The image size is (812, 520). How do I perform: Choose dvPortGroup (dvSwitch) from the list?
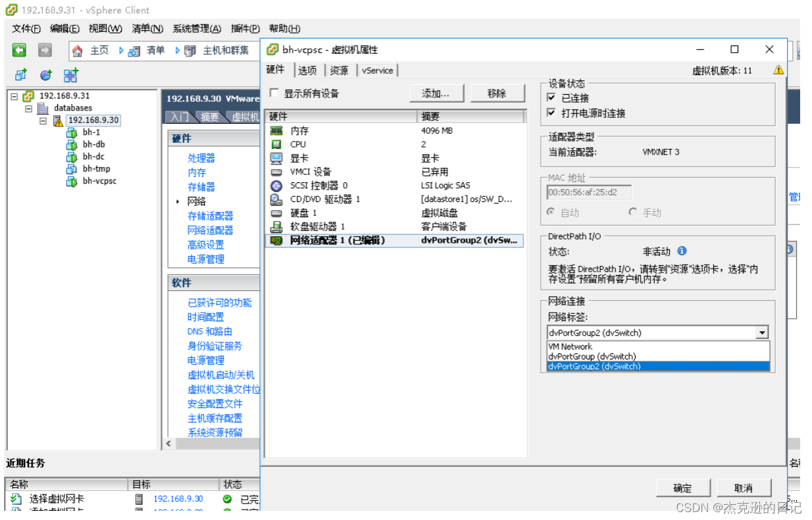658,356
